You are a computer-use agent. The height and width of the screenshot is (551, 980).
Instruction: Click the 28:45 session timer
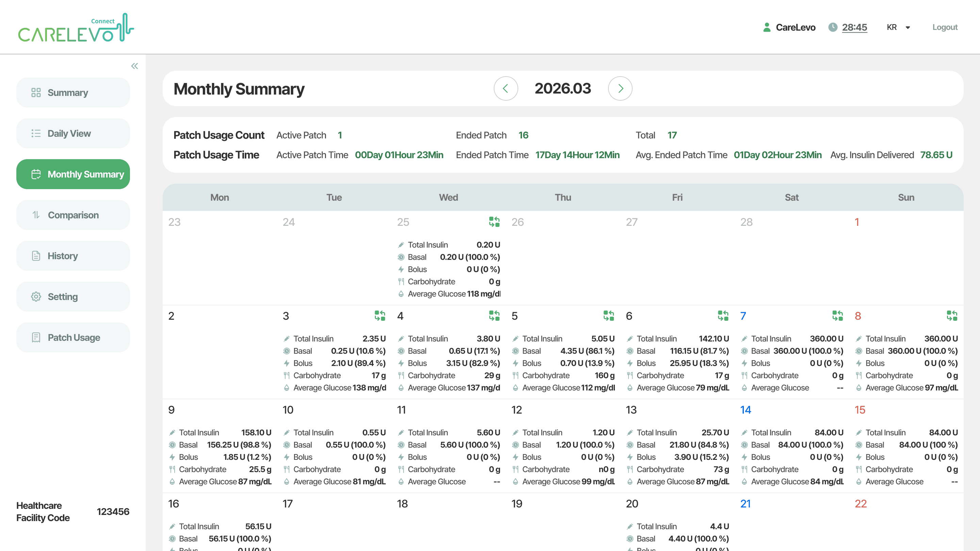pos(854,27)
